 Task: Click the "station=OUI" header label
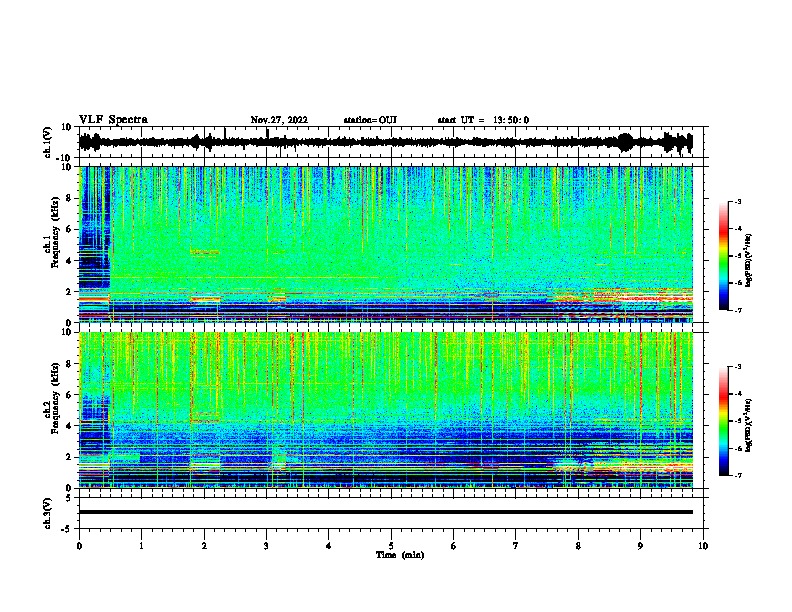pos(370,120)
